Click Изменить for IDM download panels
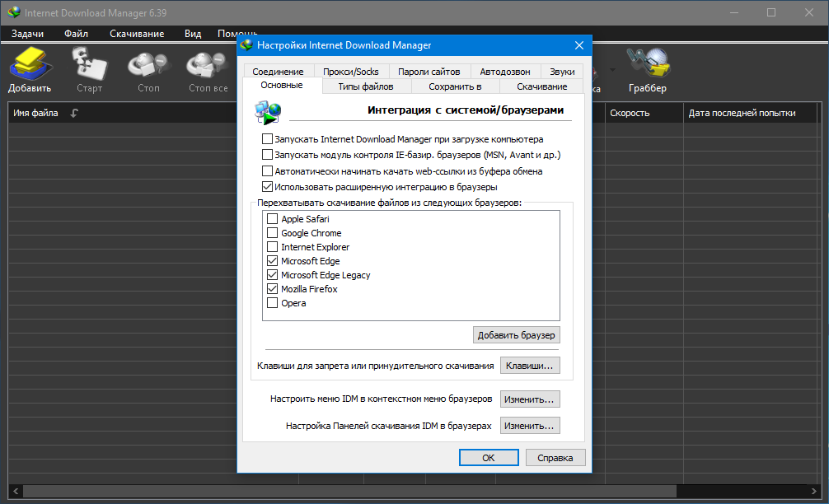Screen dimensions: 829x504 point(529,425)
